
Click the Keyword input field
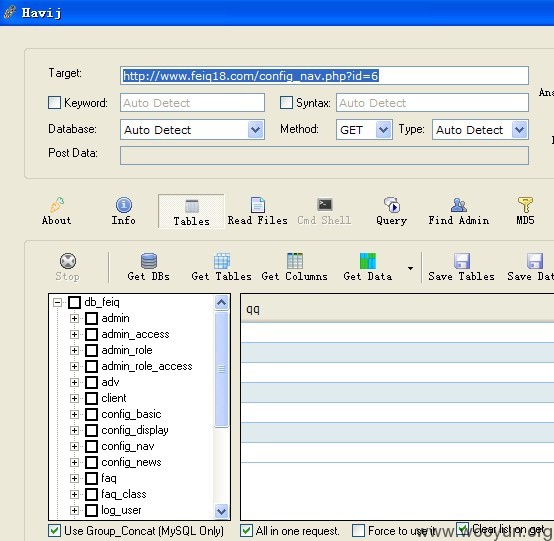point(192,102)
